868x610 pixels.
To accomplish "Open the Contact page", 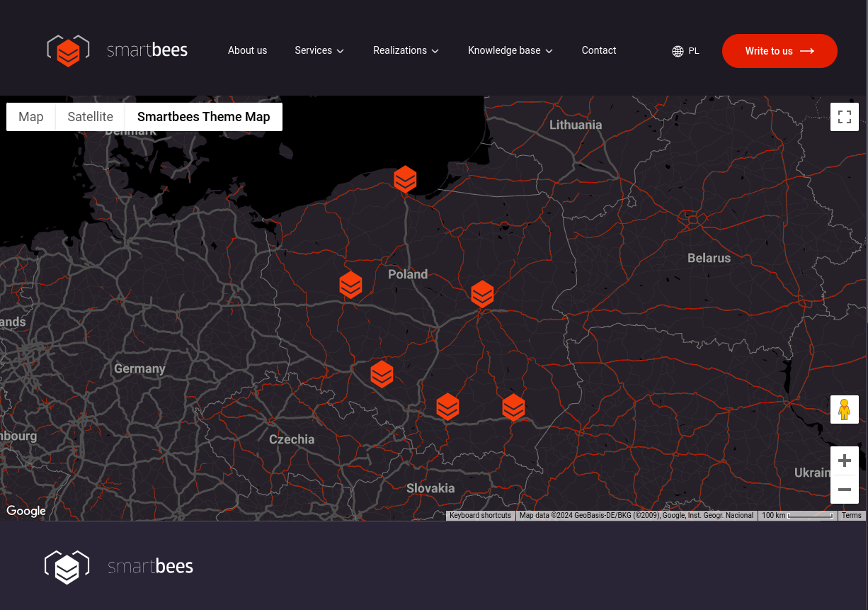I will (599, 50).
